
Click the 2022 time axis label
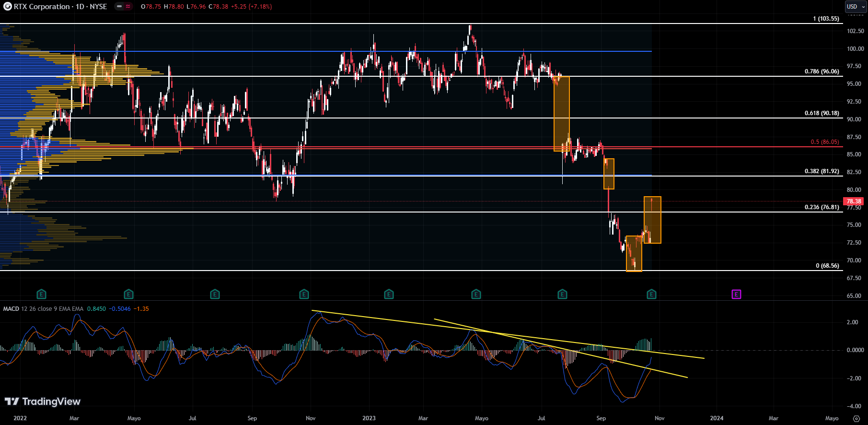(20, 418)
